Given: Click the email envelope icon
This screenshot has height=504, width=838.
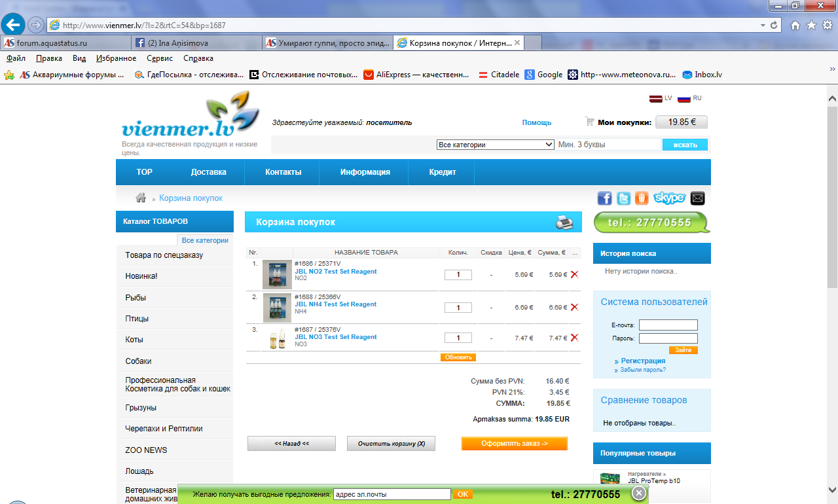Looking at the screenshot, I should [697, 198].
